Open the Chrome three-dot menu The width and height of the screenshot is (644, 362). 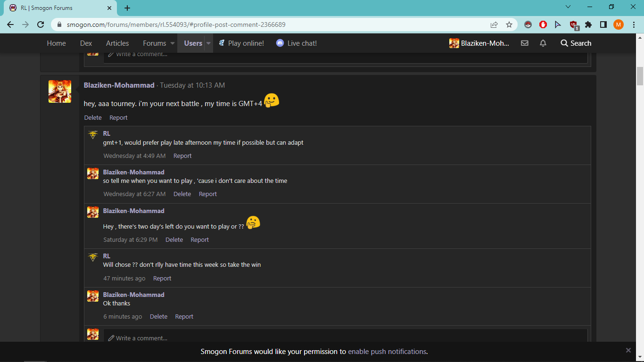[x=634, y=25]
